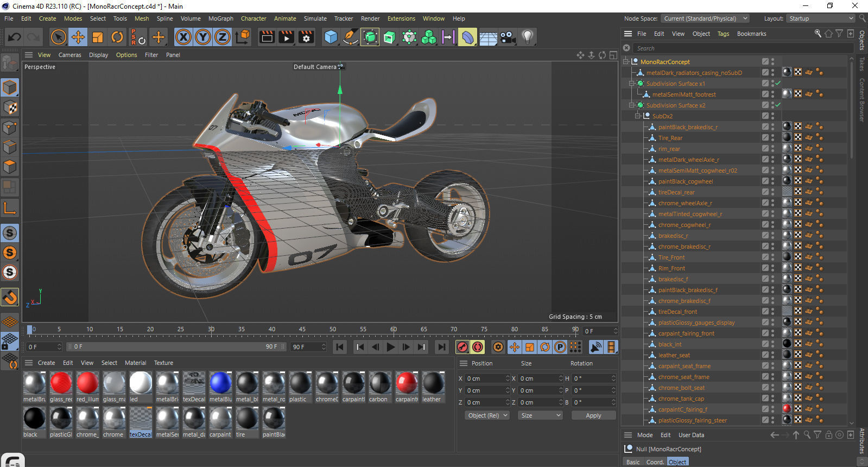Click the Undo arrow icon
This screenshot has width=868, height=467.
[x=15, y=37]
